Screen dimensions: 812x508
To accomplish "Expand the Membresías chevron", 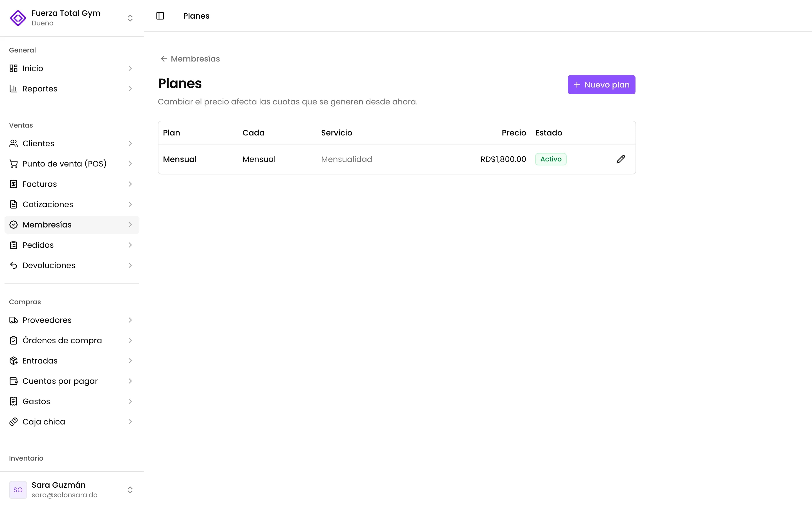I will pyautogui.click(x=130, y=225).
